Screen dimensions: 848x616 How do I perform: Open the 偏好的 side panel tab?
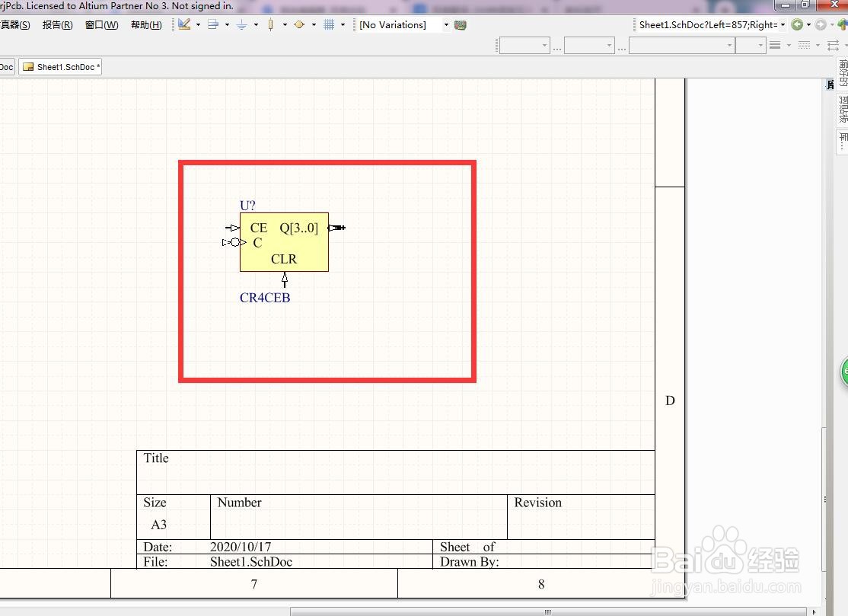point(843,73)
